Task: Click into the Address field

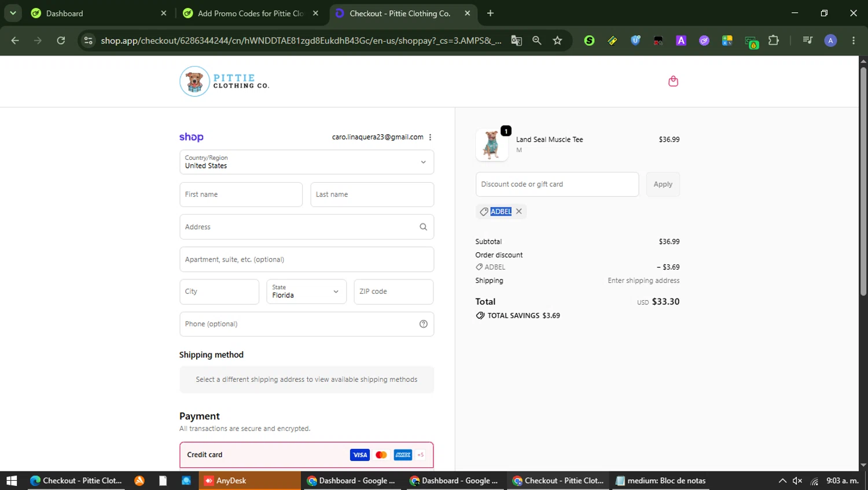Action: pos(307,227)
